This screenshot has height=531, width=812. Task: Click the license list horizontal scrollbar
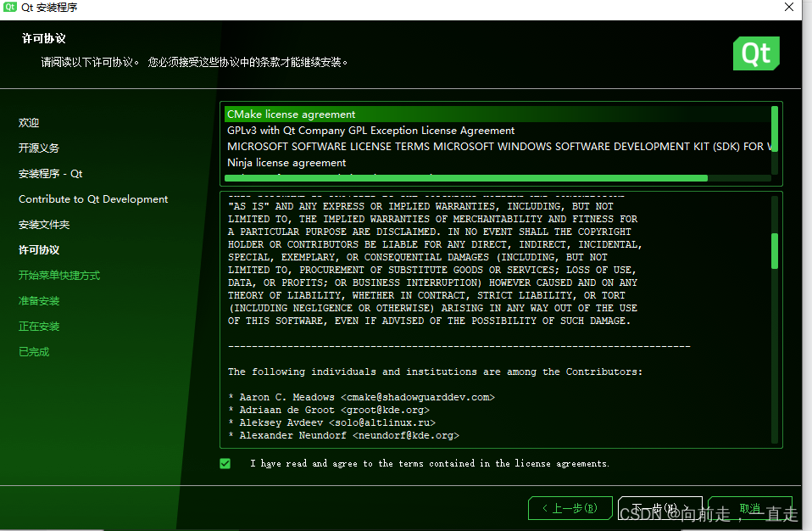coord(466,178)
